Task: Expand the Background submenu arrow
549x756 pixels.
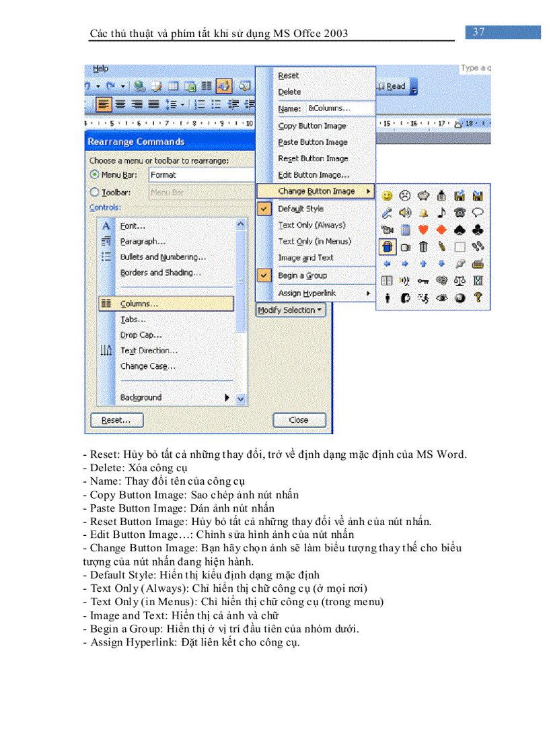Action: [227, 398]
